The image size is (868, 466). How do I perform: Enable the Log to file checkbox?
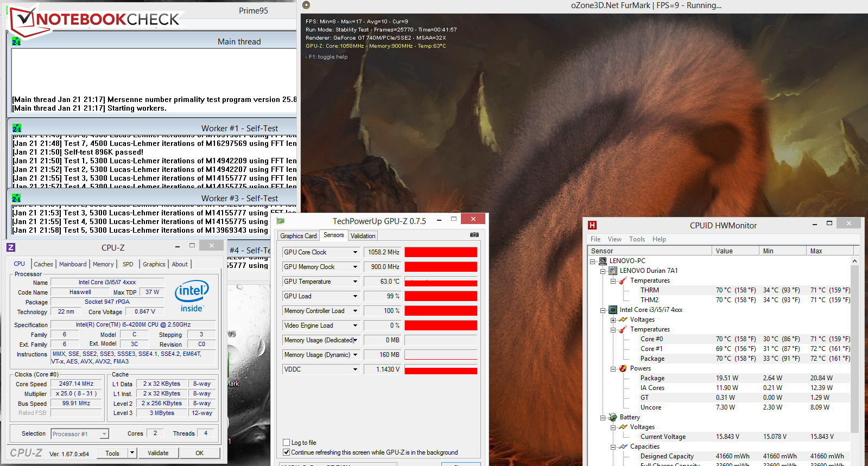[x=287, y=442]
